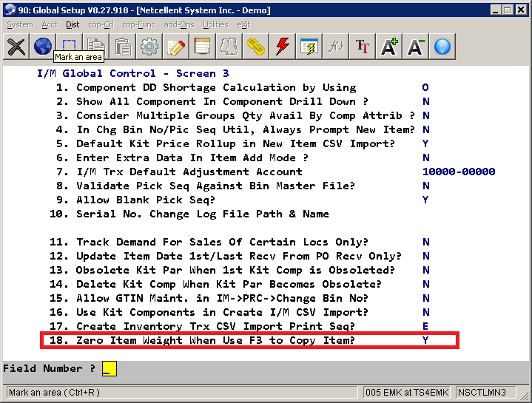Image resolution: width=532 pixels, height=403 pixels.
Task: Click the settings gear toolbar icon
Action: [x=149, y=47]
